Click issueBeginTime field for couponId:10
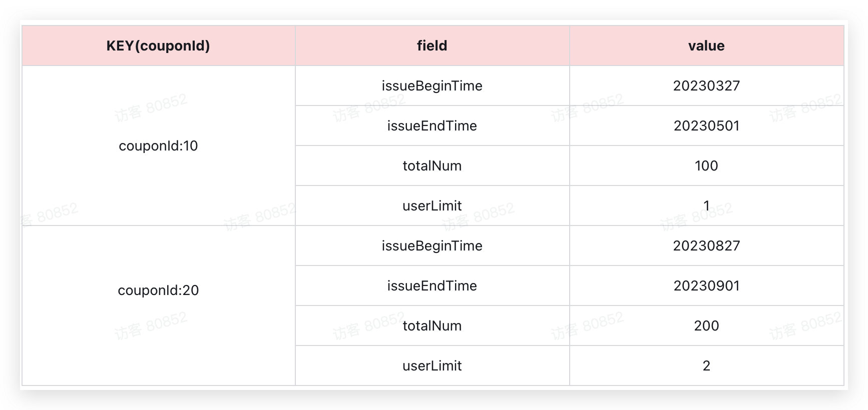 click(x=432, y=86)
